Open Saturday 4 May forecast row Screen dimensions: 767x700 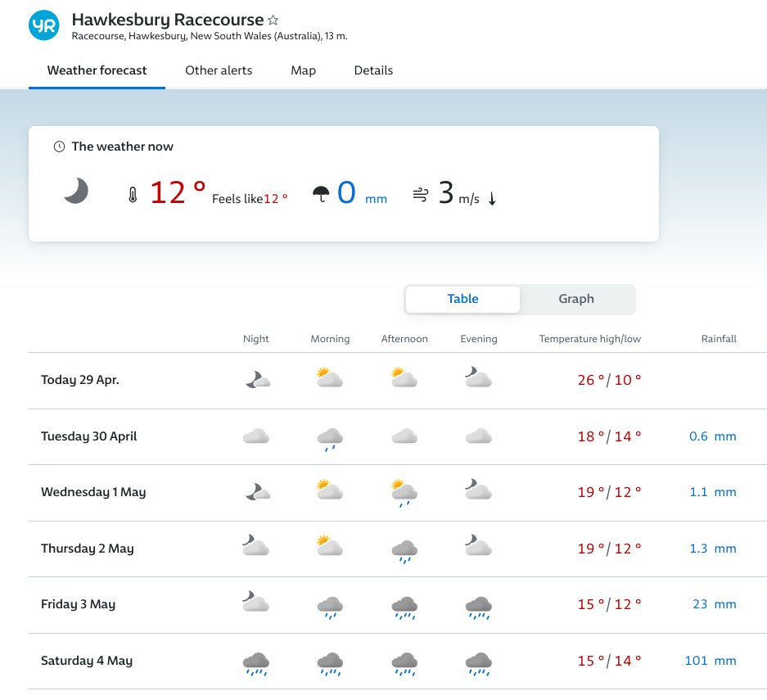tap(398, 662)
